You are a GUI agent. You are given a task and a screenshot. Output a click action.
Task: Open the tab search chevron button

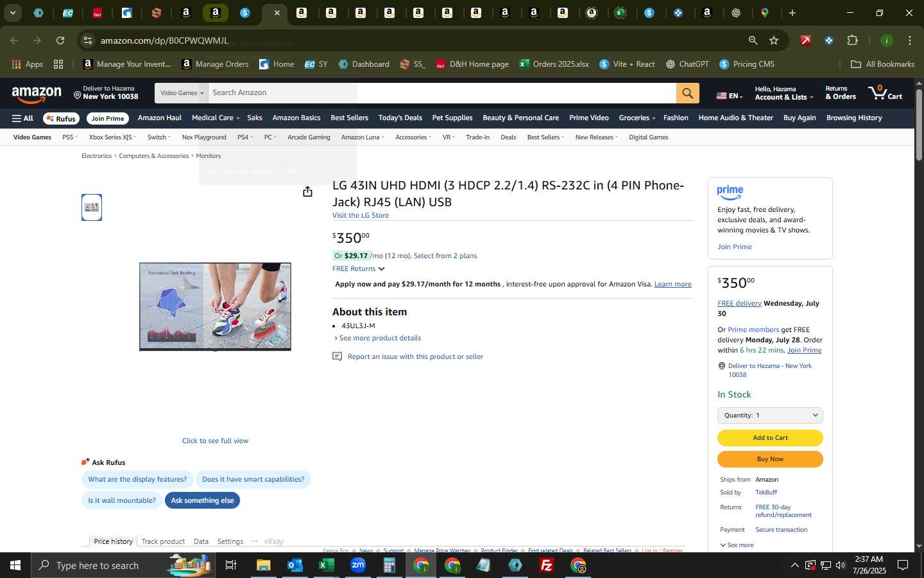pyautogui.click(x=12, y=12)
